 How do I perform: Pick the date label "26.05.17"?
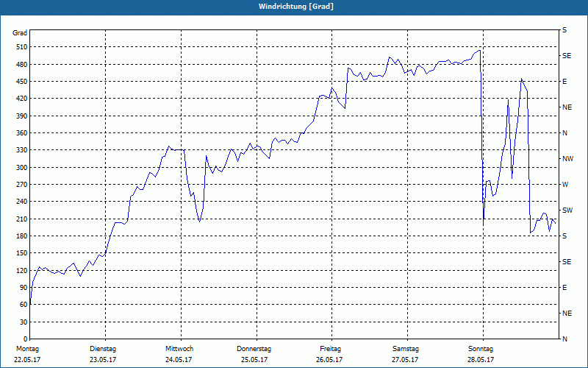(x=329, y=360)
